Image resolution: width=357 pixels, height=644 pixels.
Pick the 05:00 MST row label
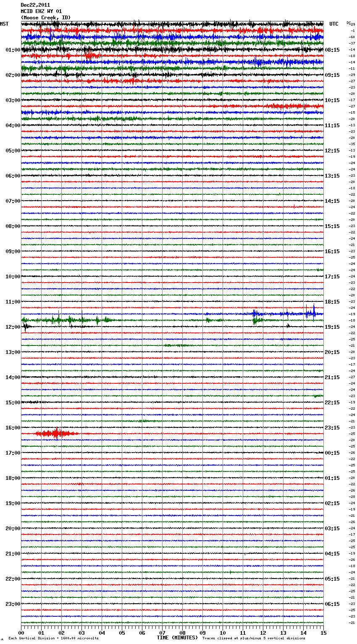(13, 151)
